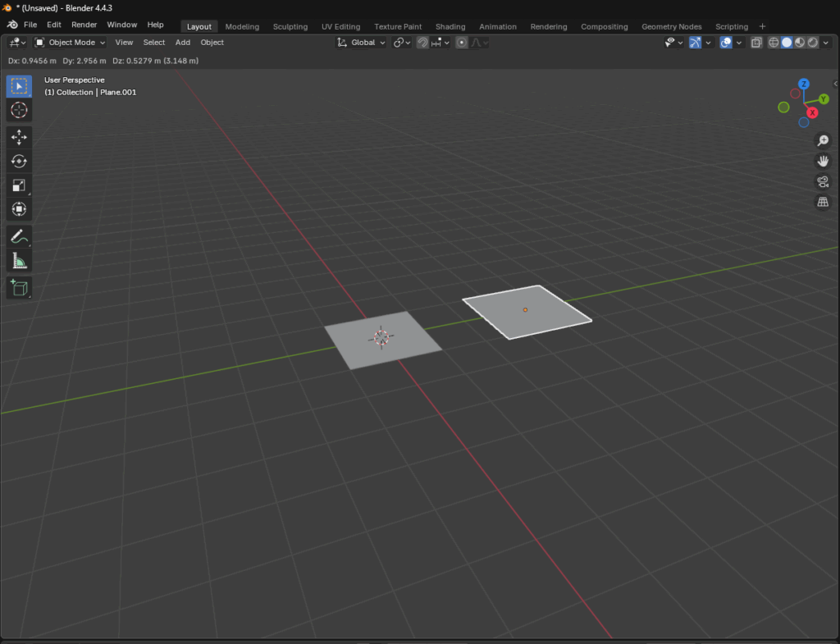This screenshot has width=840, height=644.
Task: Click the red X axis gizmo
Action: [813, 112]
